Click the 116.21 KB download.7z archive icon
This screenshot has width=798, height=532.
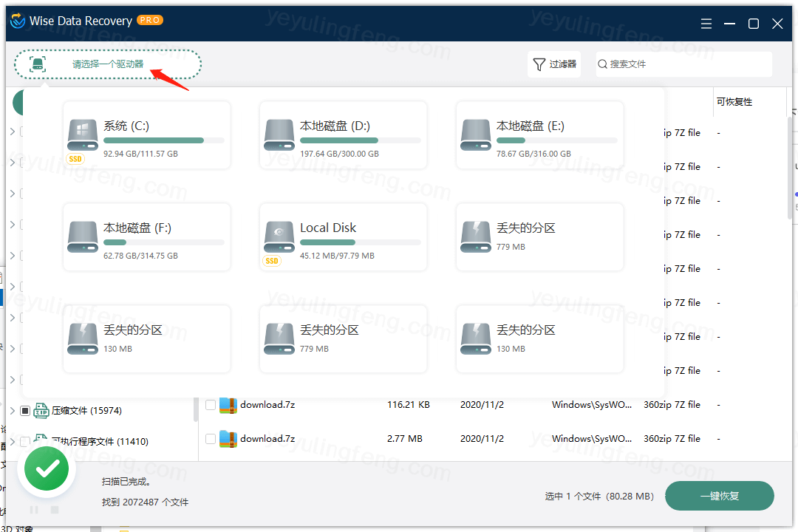[x=228, y=405]
